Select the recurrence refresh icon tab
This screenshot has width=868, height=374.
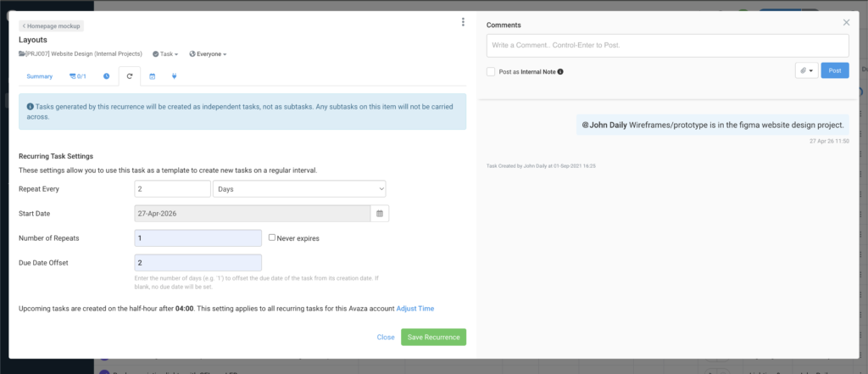[130, 76]
